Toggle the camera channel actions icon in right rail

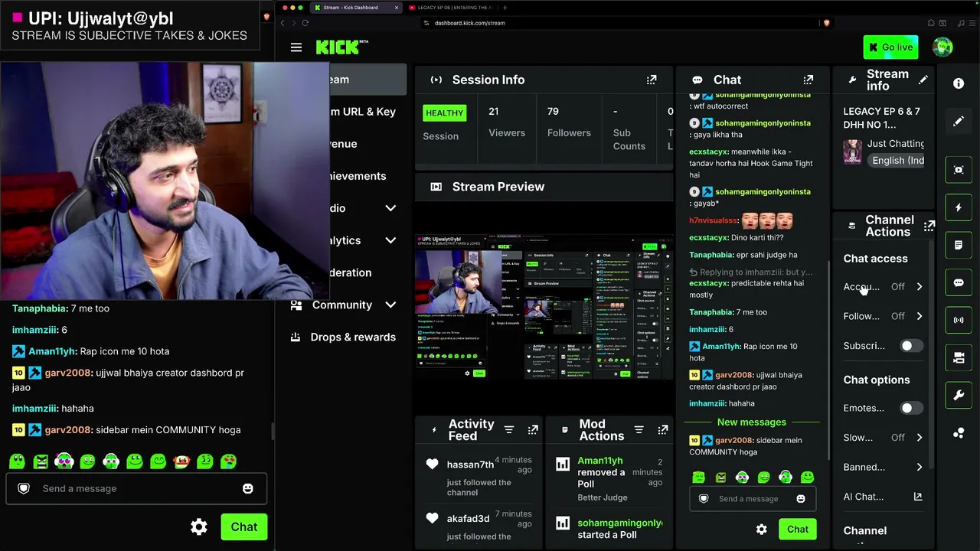959,357
